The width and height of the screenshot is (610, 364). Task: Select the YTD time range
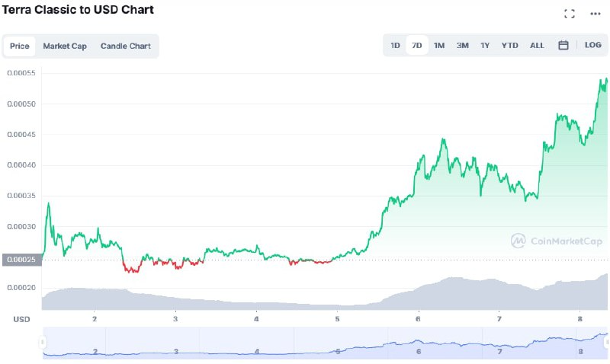point(509,46)
